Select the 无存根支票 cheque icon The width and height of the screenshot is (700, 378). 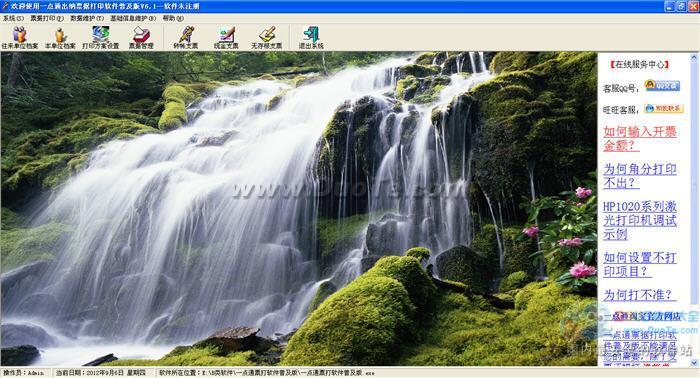(267, 37)
